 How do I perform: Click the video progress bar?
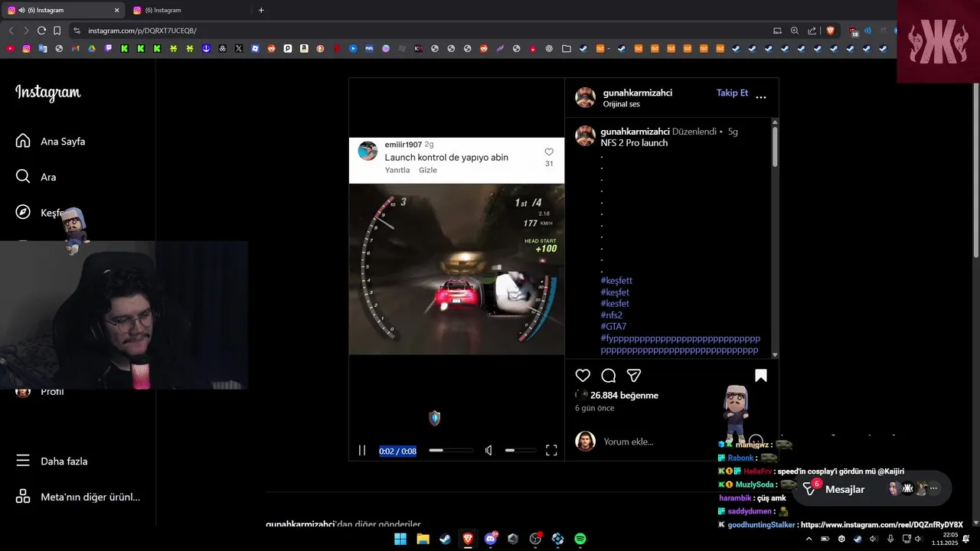tap(451, 451)
